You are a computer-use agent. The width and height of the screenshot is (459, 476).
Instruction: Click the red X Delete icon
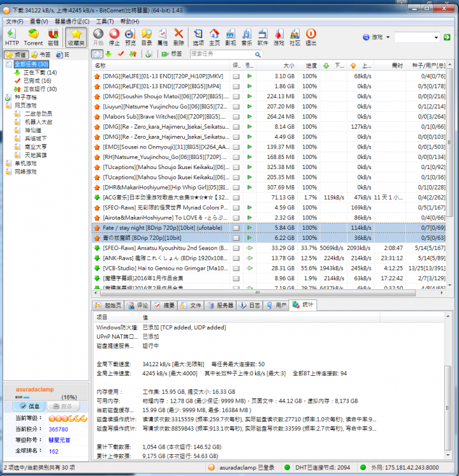tap(178, 37)
